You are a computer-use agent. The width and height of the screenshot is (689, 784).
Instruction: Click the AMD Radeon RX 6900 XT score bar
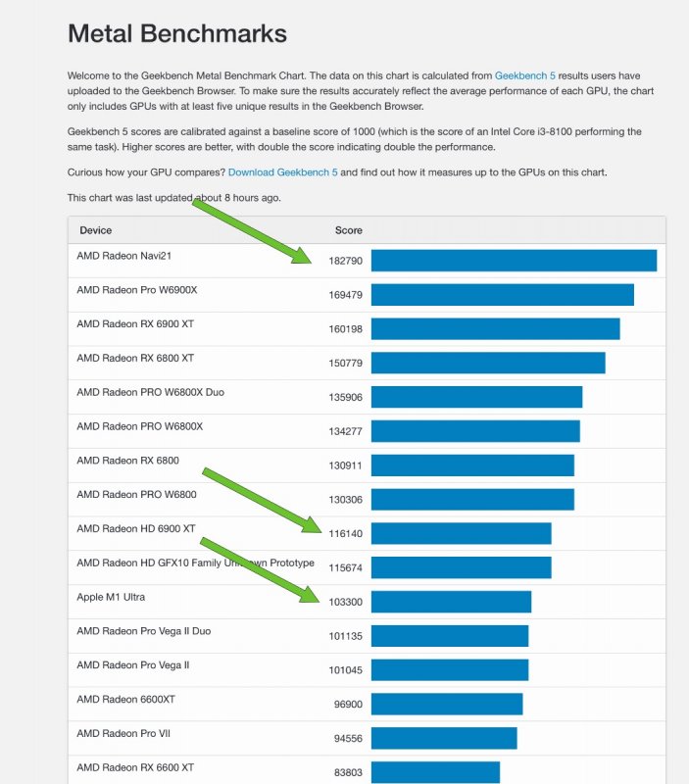pos(495,328)
